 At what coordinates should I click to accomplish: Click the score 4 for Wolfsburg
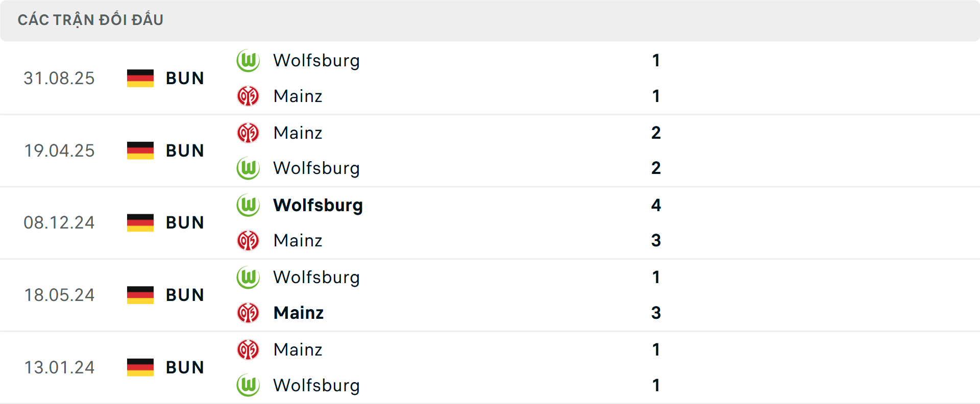pos(657,205)
